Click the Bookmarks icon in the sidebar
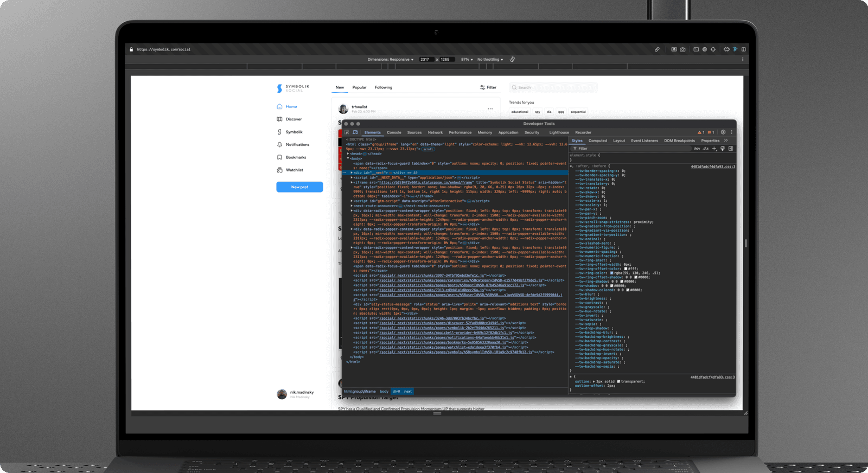868x473 pixels. 279,157
